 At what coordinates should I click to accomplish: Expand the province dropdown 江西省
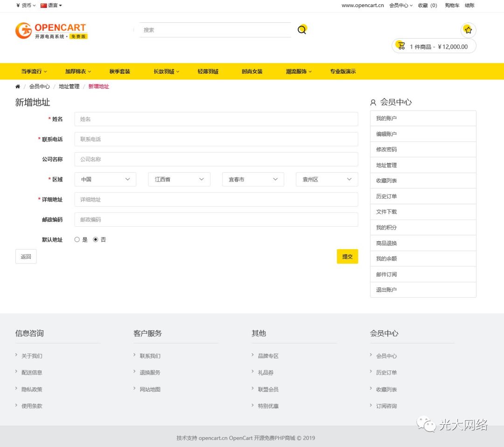point(179,179)
